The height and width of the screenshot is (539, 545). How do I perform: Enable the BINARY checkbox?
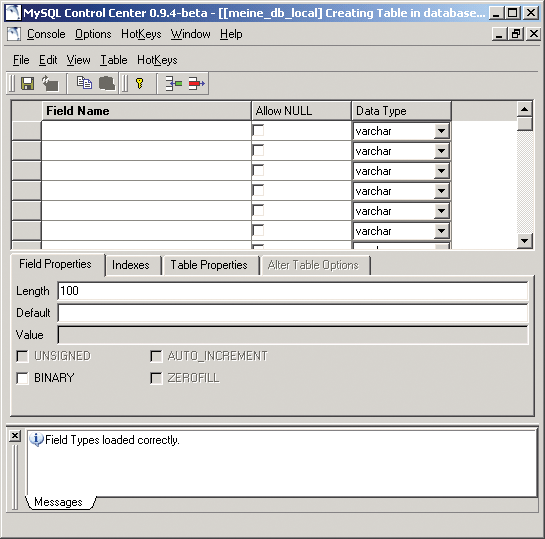pos(23,378)
